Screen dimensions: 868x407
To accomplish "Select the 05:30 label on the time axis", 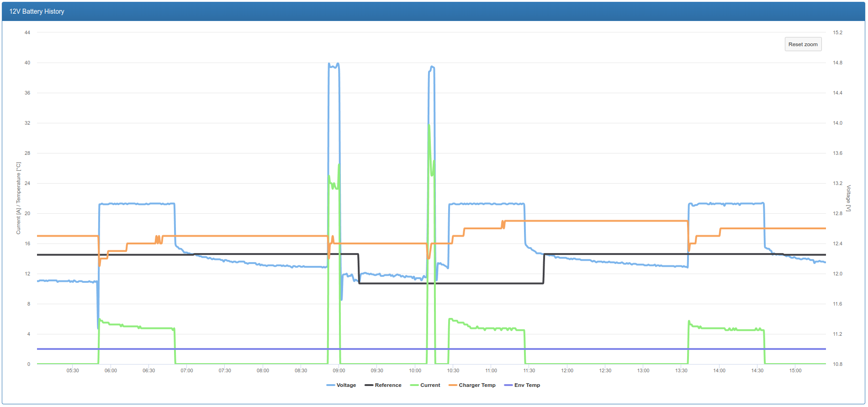I will (73, 370).
